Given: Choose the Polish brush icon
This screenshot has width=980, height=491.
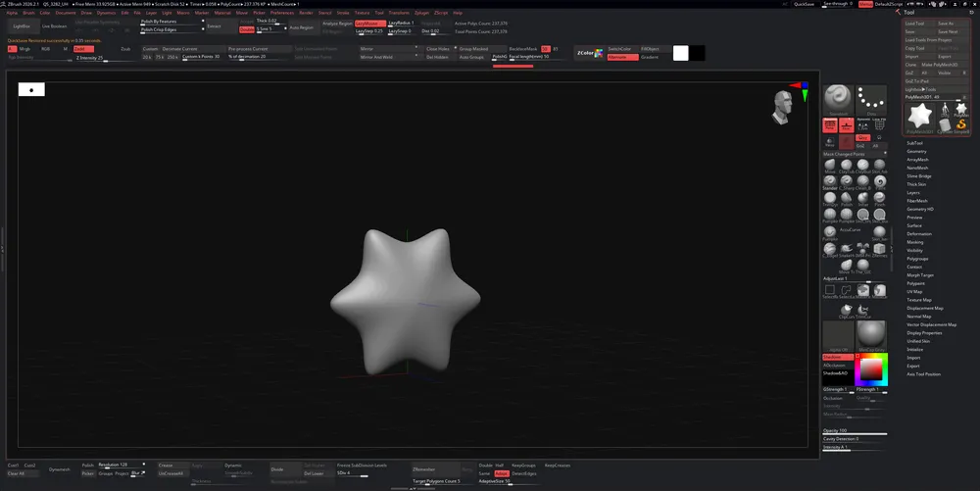Looking at the screenshot, I should 847,199.
